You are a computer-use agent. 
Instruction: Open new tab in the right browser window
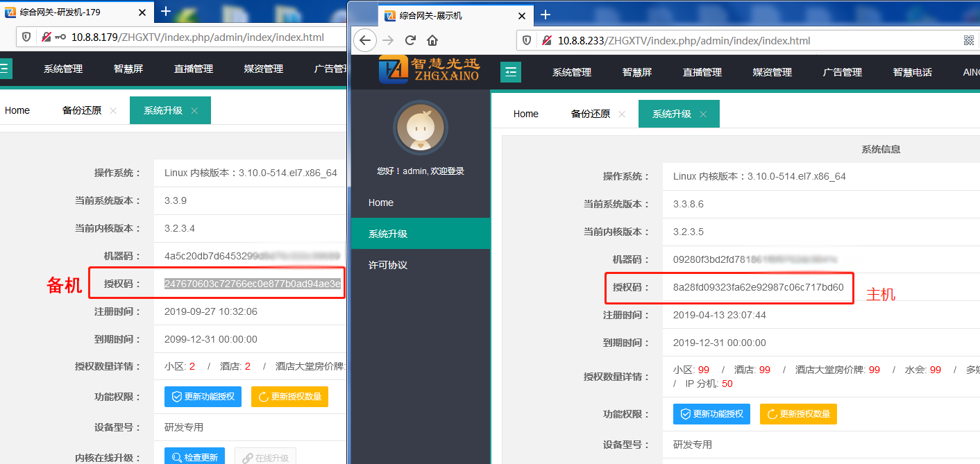pos(546,15)
